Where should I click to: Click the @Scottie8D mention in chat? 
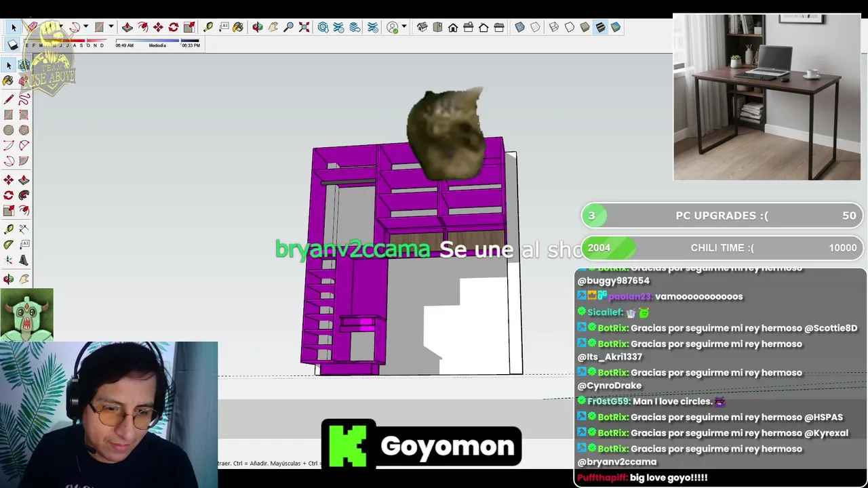click(831, 328)
